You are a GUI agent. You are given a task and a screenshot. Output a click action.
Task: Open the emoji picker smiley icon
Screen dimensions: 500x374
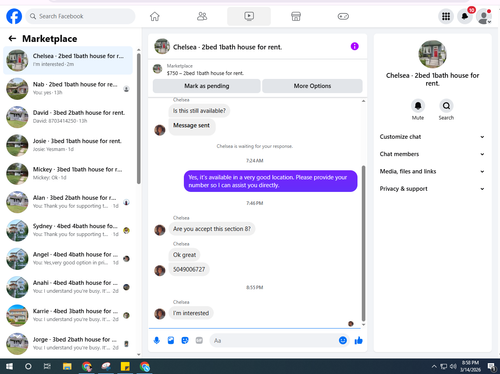pos(343,340)
